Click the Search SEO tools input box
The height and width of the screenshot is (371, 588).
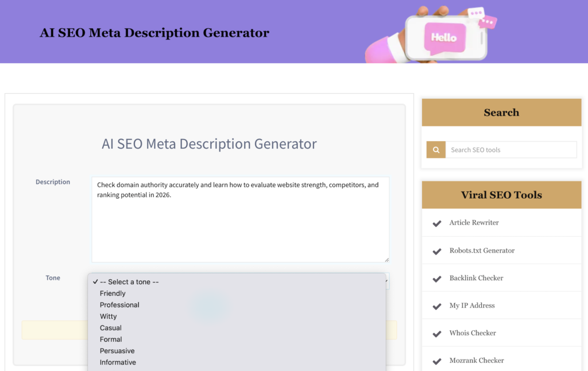click(x=511, y=149)
